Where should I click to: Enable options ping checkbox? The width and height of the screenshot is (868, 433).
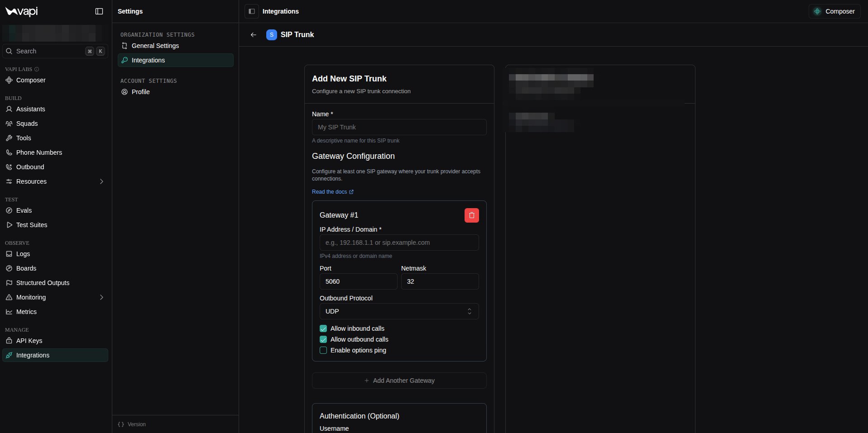323,350
